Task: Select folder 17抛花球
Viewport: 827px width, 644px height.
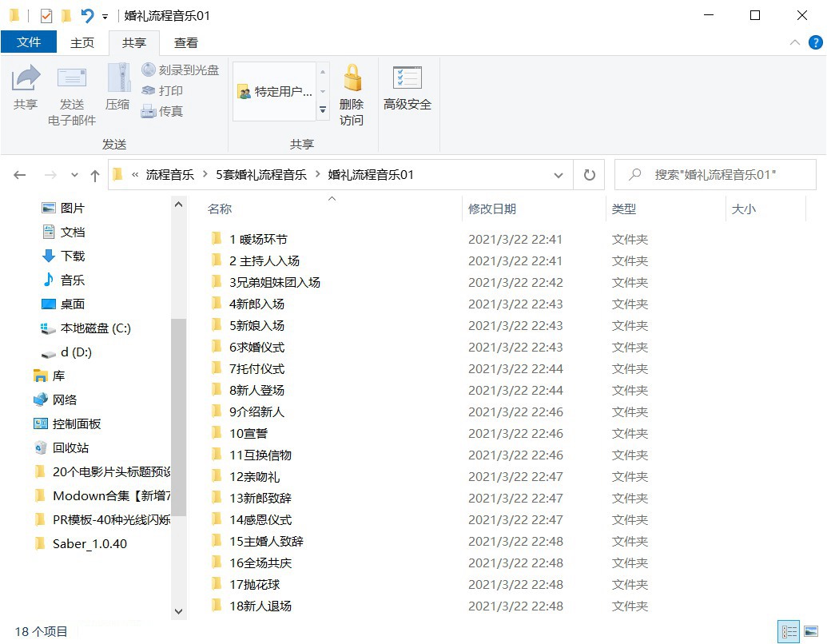Action: coord(245,584)
